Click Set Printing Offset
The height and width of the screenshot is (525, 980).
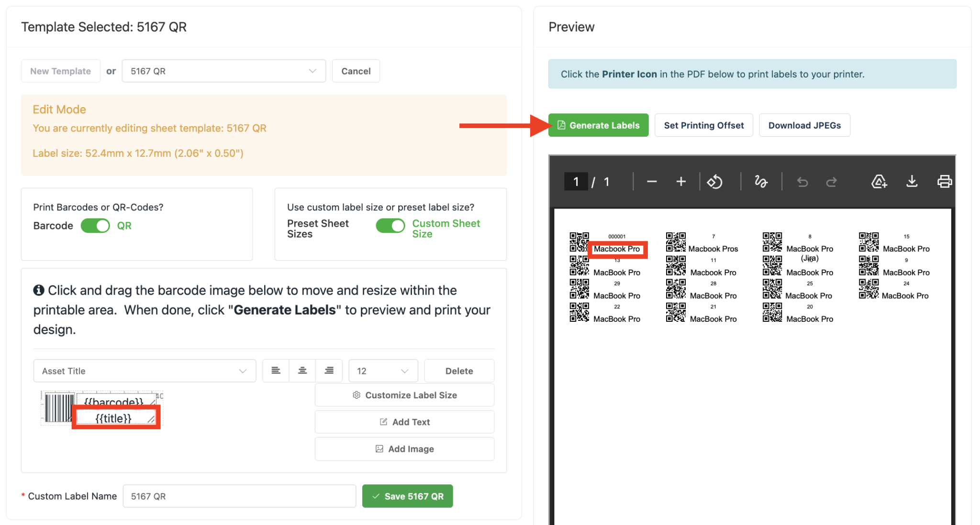coord(703,125)
